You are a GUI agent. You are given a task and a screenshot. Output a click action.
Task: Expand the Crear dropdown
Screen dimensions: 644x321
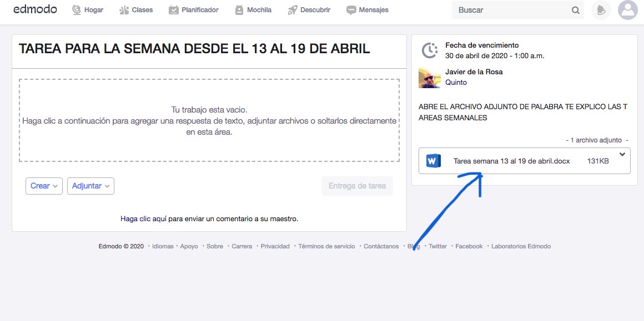44,186
